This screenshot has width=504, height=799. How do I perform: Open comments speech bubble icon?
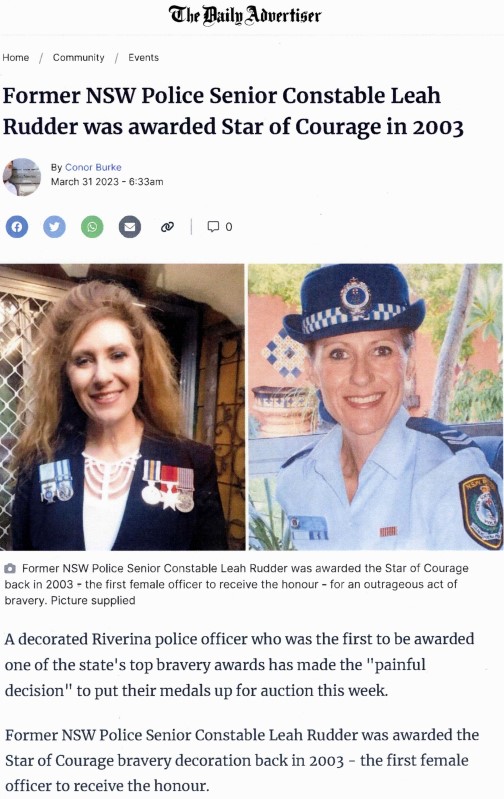pyautogui.click(x=213, y=226)
